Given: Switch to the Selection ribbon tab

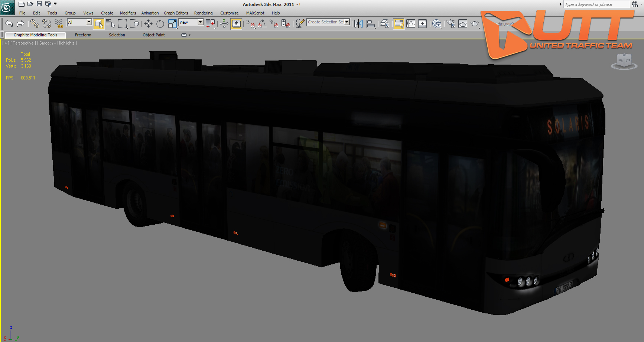Looking at the screenshot, I should pyautogui.click(x=117, y=35).
